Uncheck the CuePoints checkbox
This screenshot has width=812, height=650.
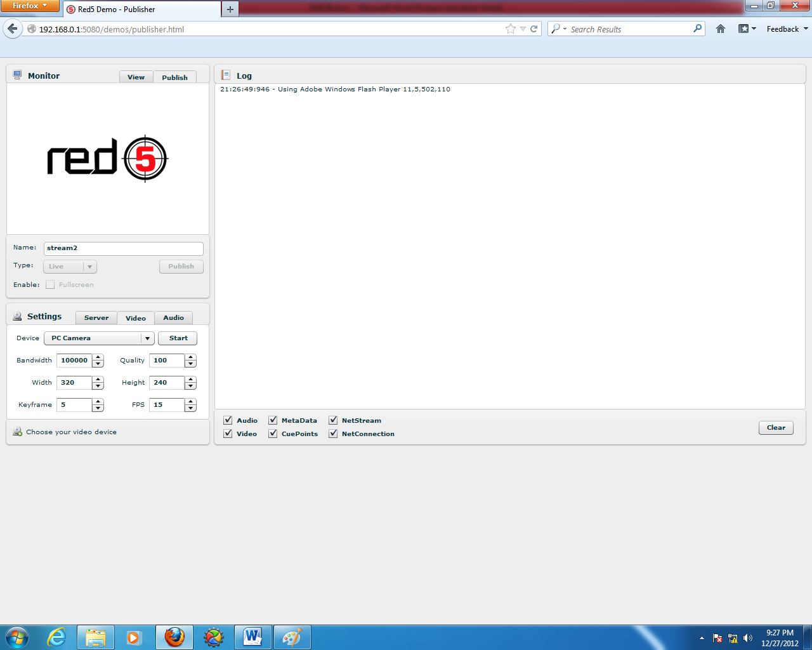(273, 434)
